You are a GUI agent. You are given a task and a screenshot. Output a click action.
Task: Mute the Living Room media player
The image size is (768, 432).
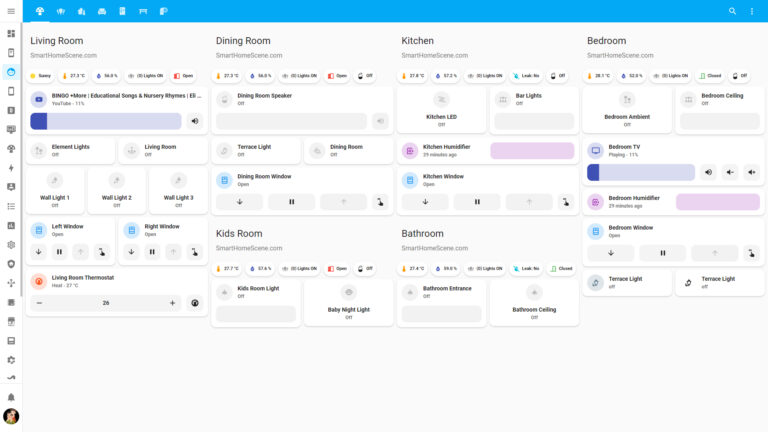click(195, 121)
